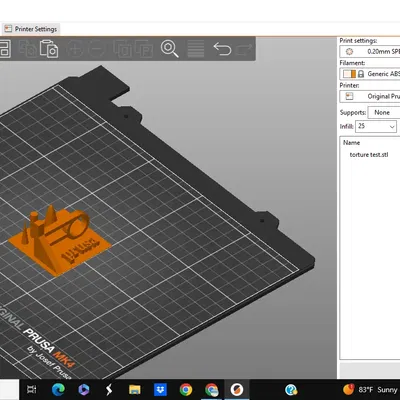Open the Printer Settings tab
The image size is (400, 400).
tap(31, 29)
